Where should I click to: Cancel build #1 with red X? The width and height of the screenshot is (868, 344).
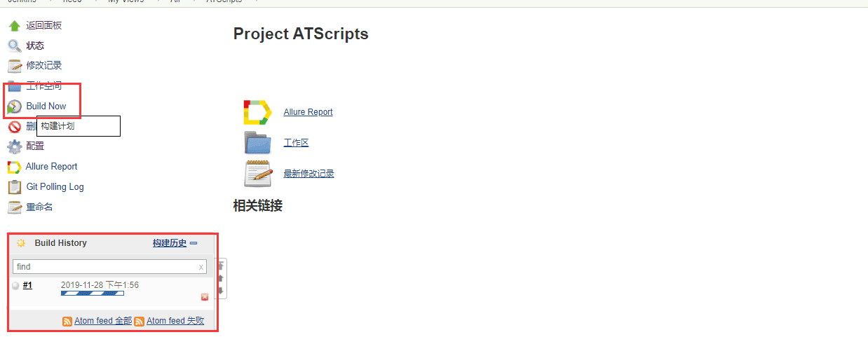pos(205,297)
